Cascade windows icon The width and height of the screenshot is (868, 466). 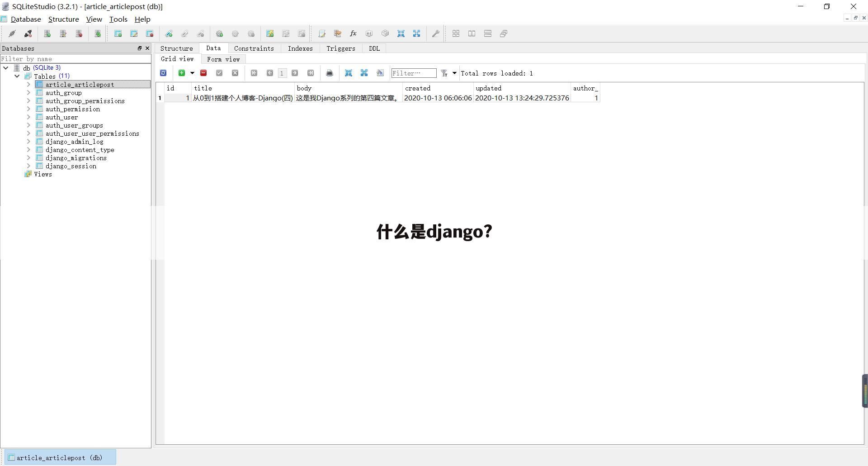pyautogui.click(x=503, y=33)
